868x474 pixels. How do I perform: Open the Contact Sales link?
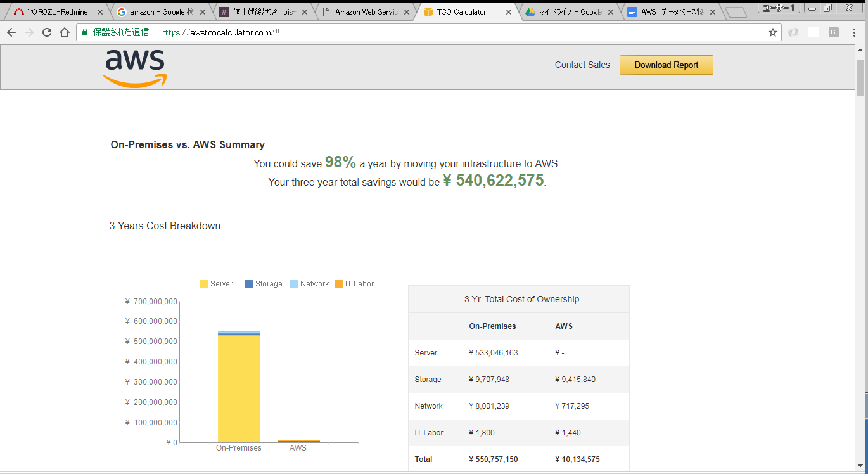click(582, 65)
